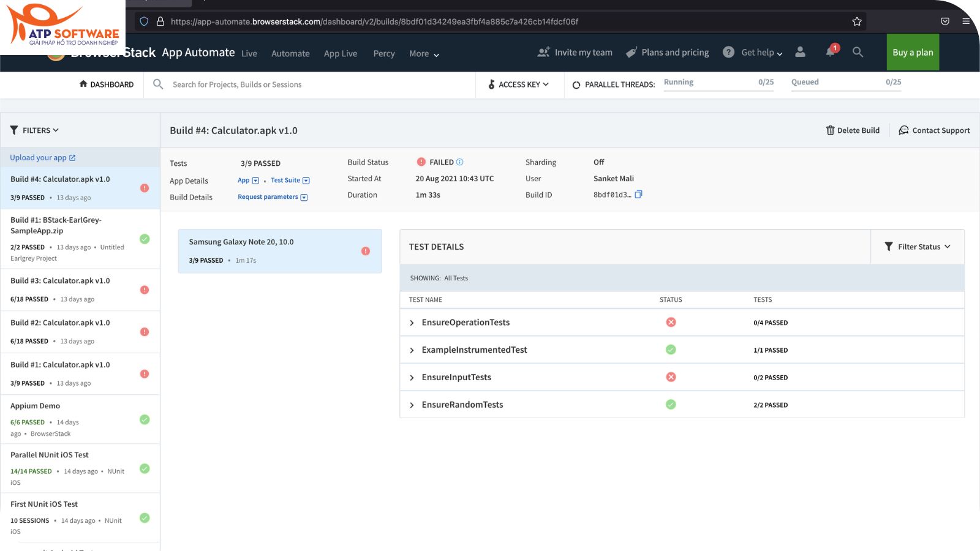The image size is (980, 551).
Task: Select the First NUnit iOS Test build
Action: tap(80, 517)
